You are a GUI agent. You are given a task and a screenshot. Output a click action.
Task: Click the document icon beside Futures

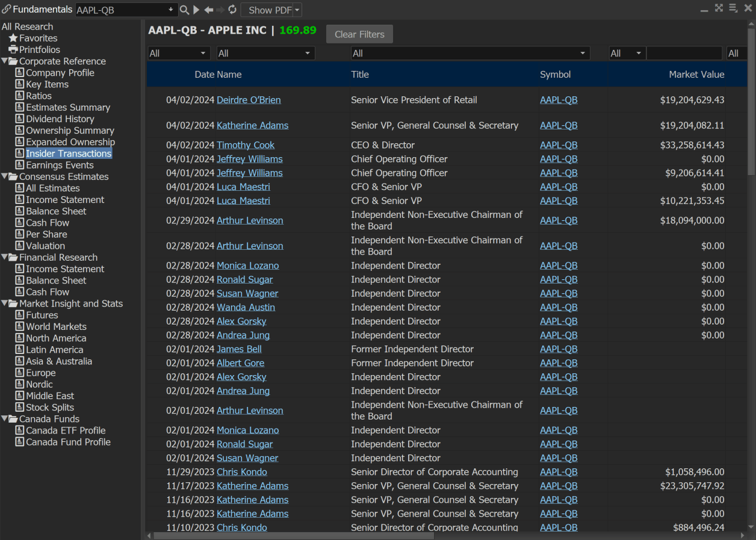tap(20, 315)
